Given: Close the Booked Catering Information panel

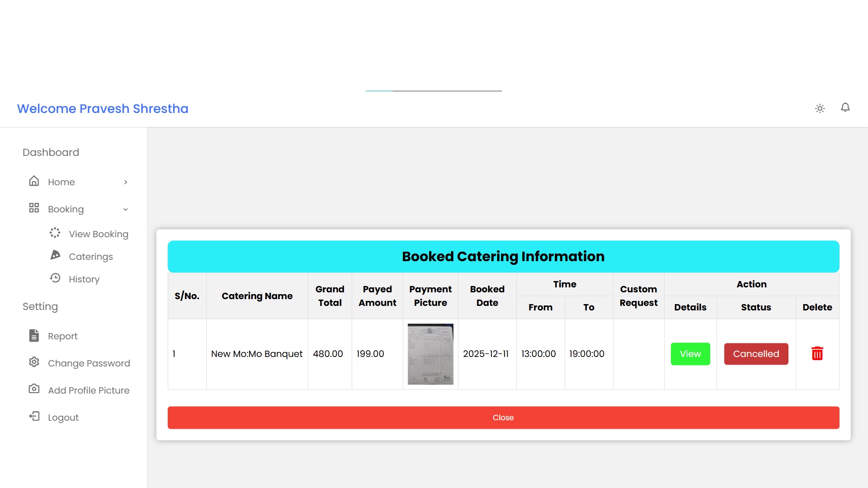Looking at the screenshot, I should pos(503,418).
